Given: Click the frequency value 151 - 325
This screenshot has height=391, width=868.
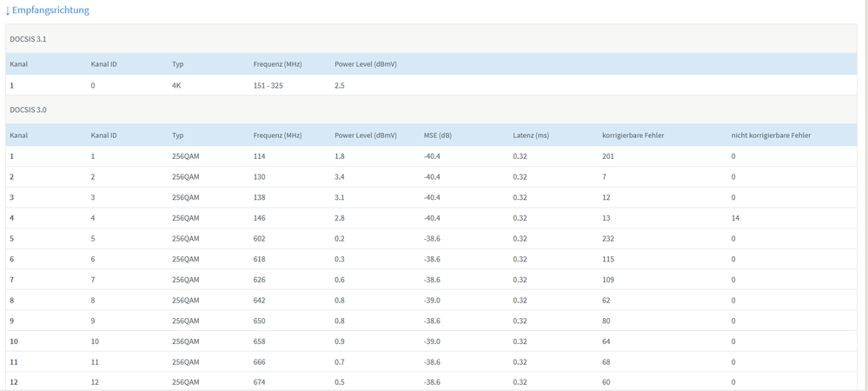Looking at the screenshot, I should [x=268, y=86].
